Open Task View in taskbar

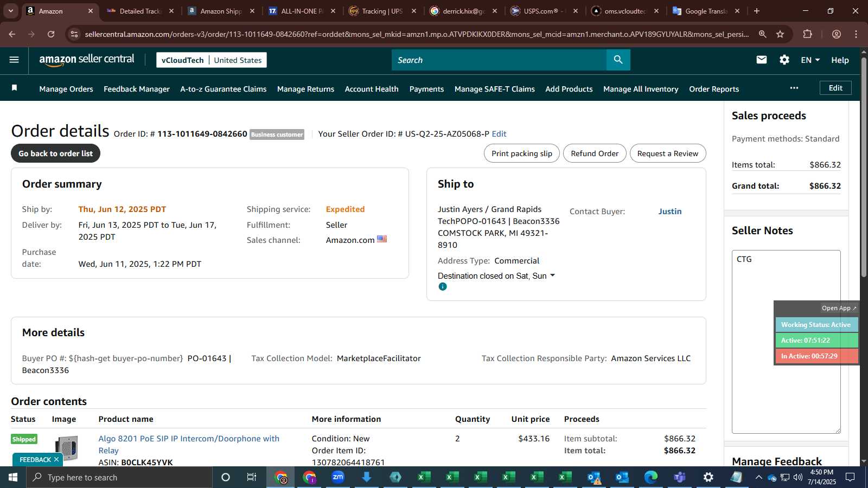coord(252,477)
